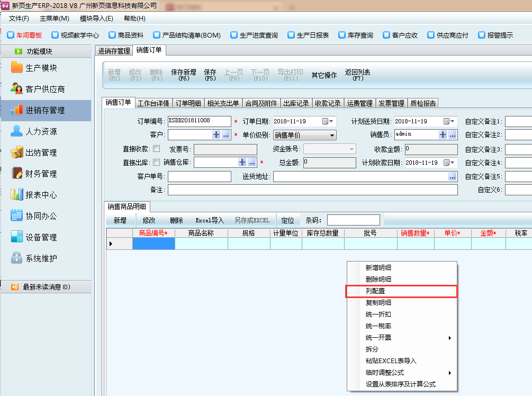Select the 客户供应商 sidebar icon
532x396 pixels.
point(17,89)
